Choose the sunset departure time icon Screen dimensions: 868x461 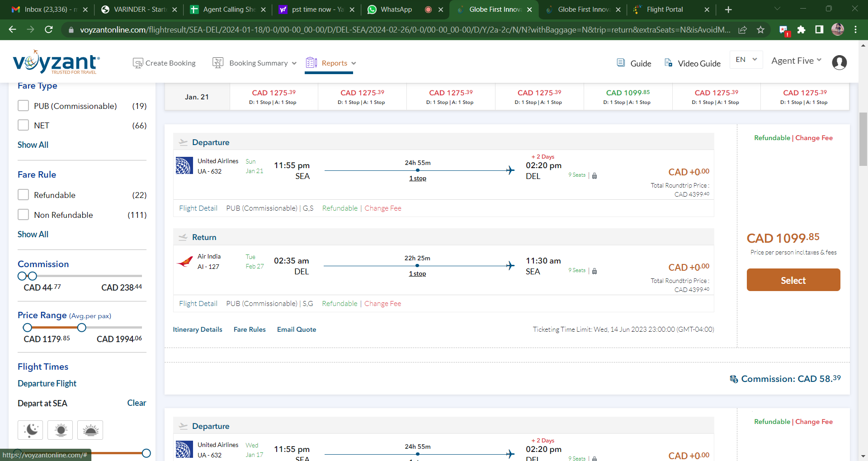coord(90,430)
